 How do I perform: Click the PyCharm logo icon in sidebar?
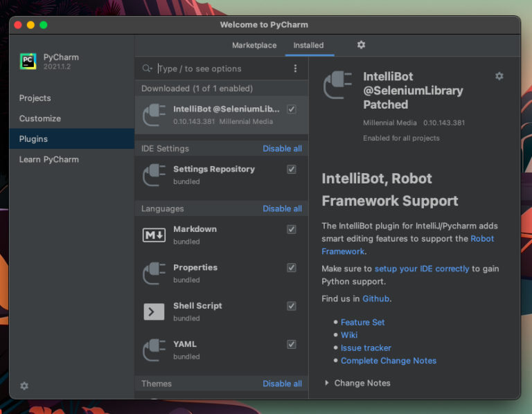[x=28, y=62]
